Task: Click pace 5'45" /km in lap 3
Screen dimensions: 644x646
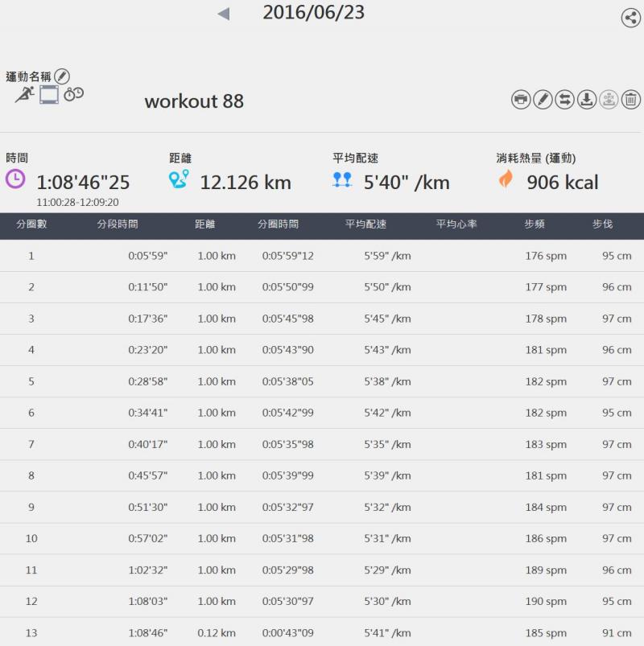Action: (387, 319)
